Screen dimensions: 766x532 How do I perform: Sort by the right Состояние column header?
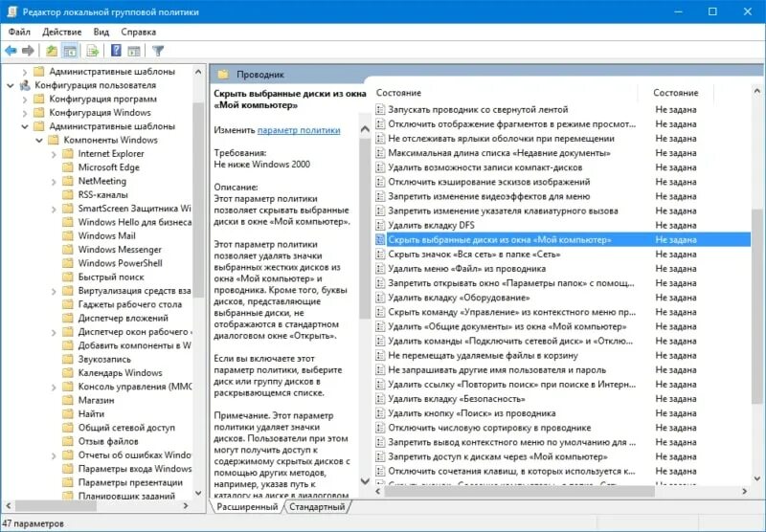click(676, 93)
